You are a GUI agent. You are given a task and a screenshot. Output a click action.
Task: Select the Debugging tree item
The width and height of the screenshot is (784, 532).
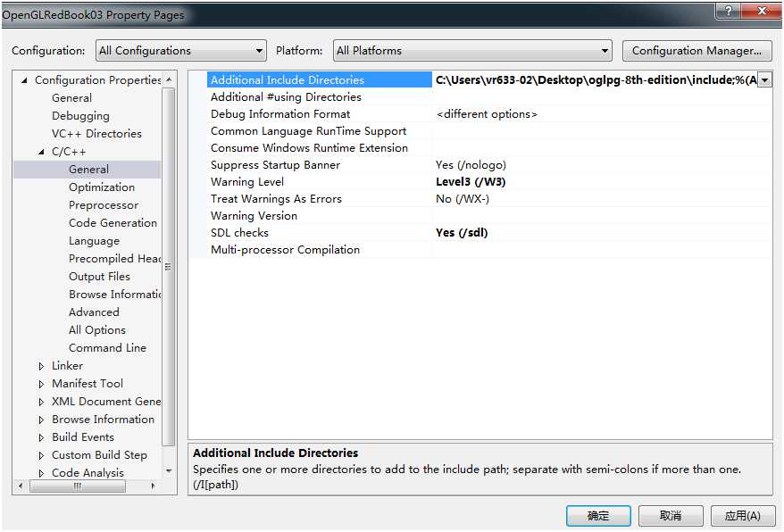(x=80, y=116)
